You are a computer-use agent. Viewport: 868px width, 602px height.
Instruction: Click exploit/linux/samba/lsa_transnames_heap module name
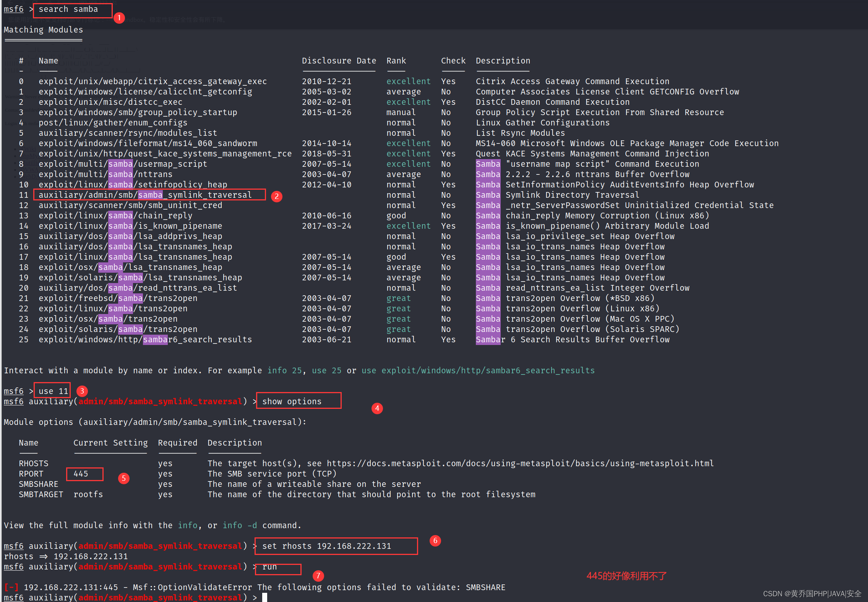click(x=135, y=257)
